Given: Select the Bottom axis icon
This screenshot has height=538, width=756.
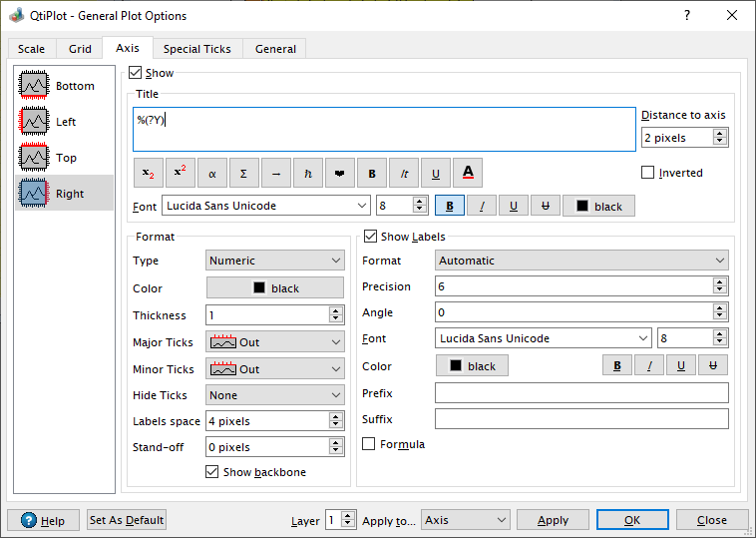Looking at the screenshot, I should (x=35, y=86).
